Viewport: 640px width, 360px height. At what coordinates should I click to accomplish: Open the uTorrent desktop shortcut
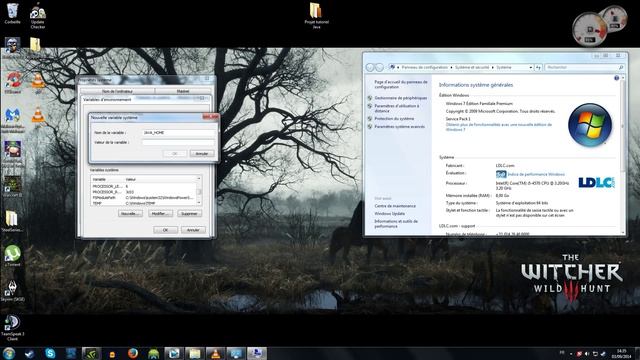(x=13, y=256)
